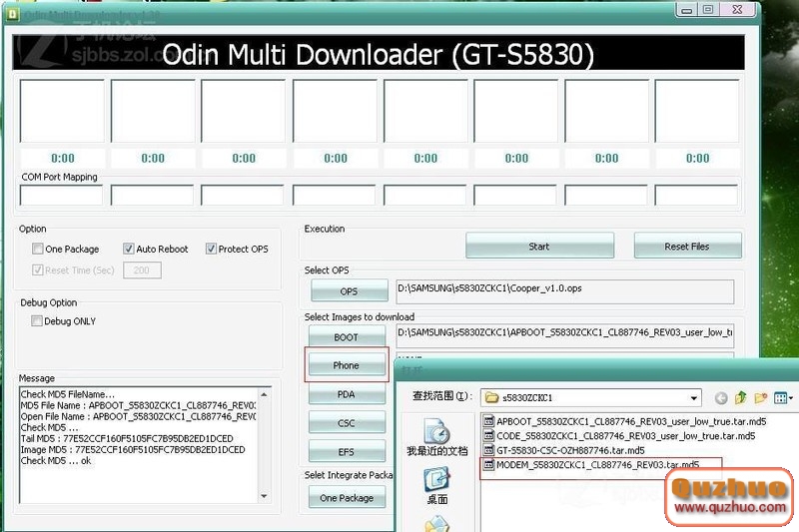This screenshot has width=799, height=532.
Task: Maximize the Odin window
Action: (x=708, y=10)
